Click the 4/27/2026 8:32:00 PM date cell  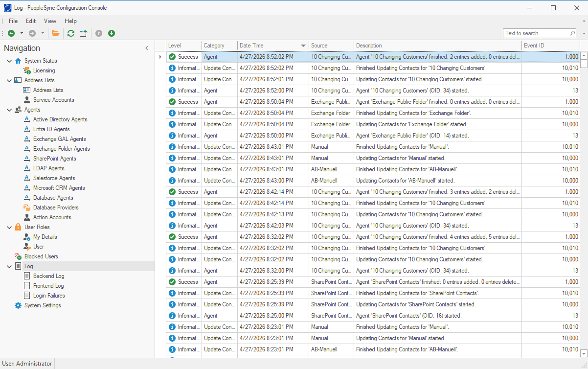tap(273, 271)
